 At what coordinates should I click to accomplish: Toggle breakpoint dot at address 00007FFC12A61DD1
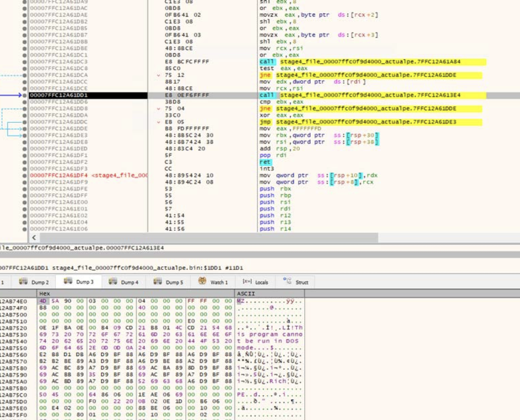tap(24, 95)
